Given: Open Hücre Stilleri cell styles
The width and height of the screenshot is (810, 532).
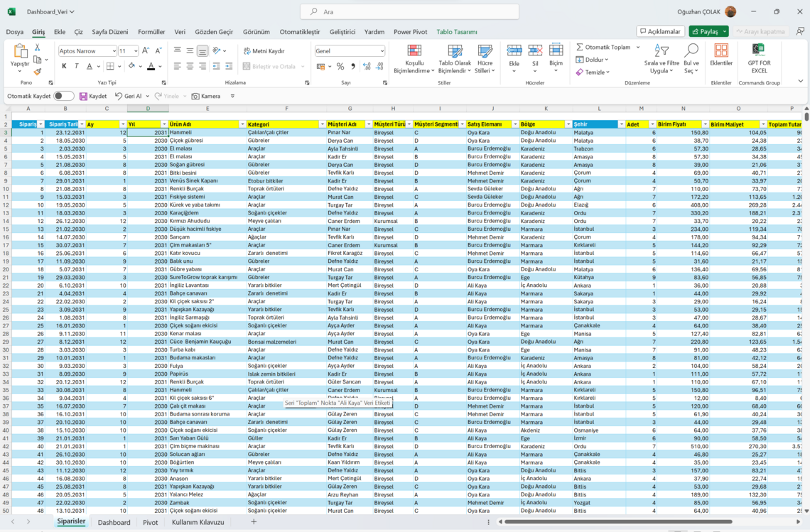Looking at the screenshot, I should pyautogui.click(x=485, y=59).
